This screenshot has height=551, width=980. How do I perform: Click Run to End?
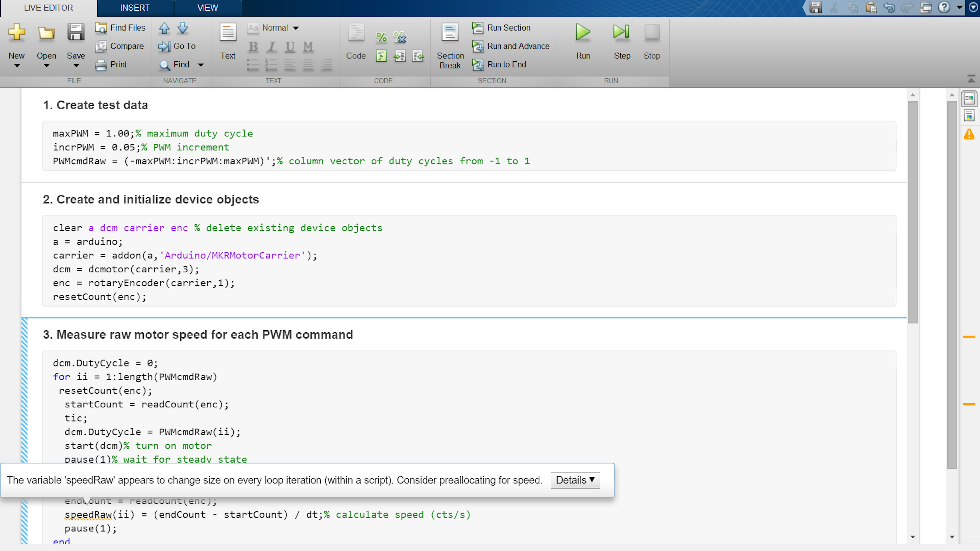click(499, 65)
